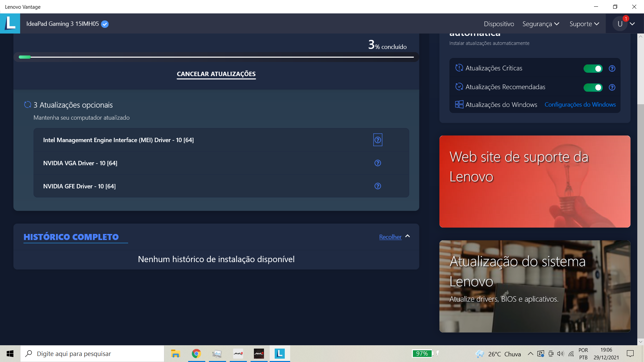Screen dimensions: 644x362
Task: Open user profile avatar with notification badge
Action: tap(620, 23)
